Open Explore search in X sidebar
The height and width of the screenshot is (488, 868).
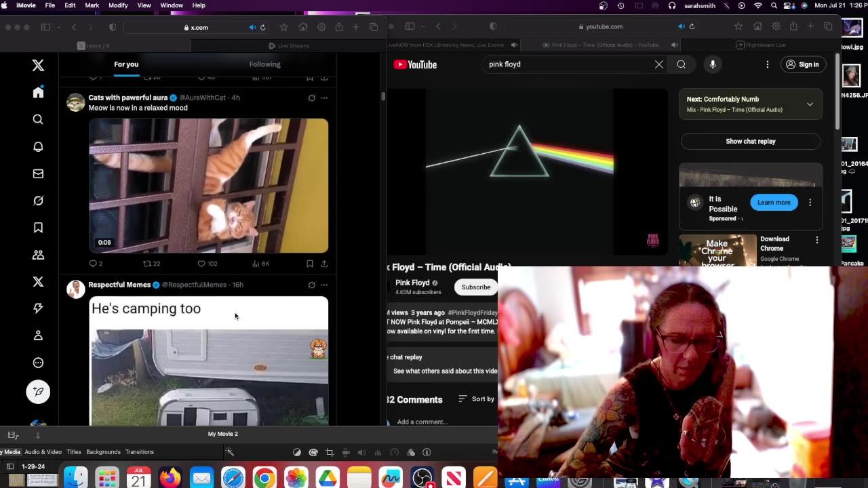point(38,119)
